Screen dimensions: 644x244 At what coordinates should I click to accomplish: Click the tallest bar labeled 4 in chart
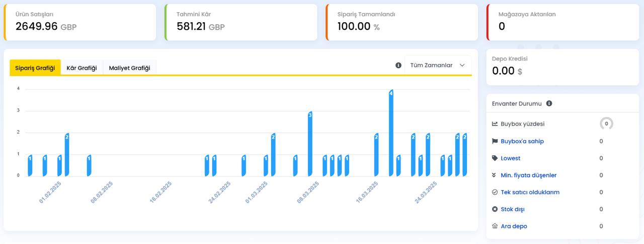coord(391,134)
